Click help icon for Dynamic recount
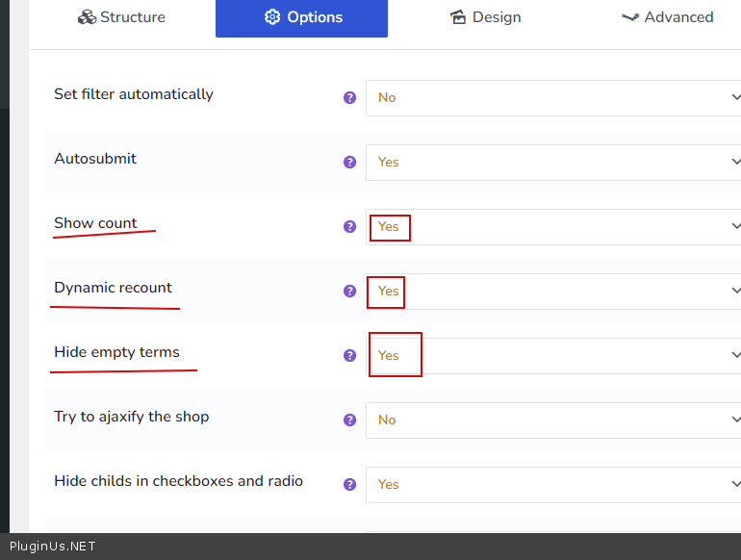Image resolution: width=741 pixels, height=560 pixels. pyautogui.click(x=350, y=292)
